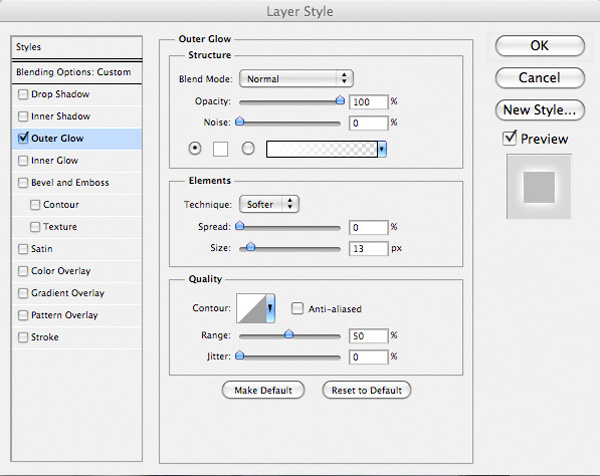The image size is (600, 476).
Task: Toggle the Anti-aliased checkbox
Action: point(297,309)
